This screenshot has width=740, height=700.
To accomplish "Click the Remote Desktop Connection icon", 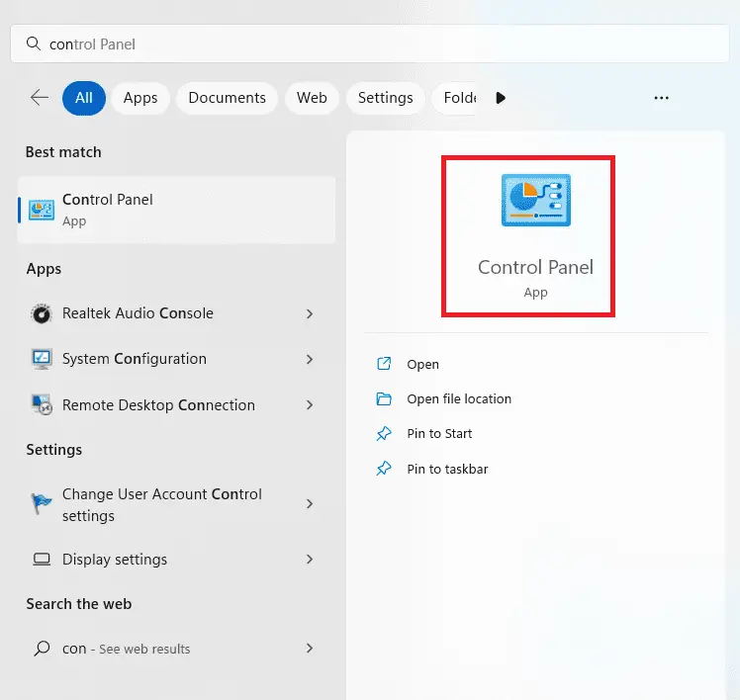I will click(42, 404).
